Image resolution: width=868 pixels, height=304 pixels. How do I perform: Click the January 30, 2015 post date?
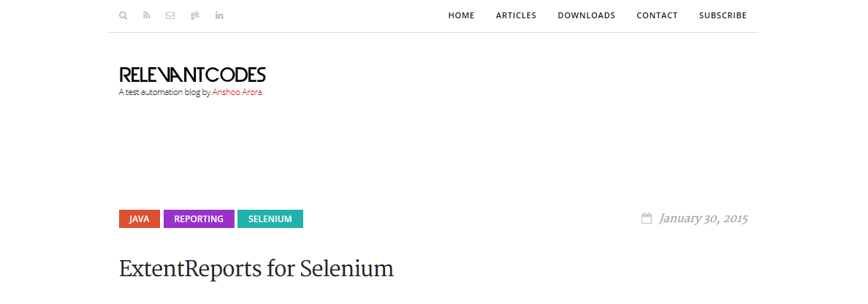(x=703, y=218)
